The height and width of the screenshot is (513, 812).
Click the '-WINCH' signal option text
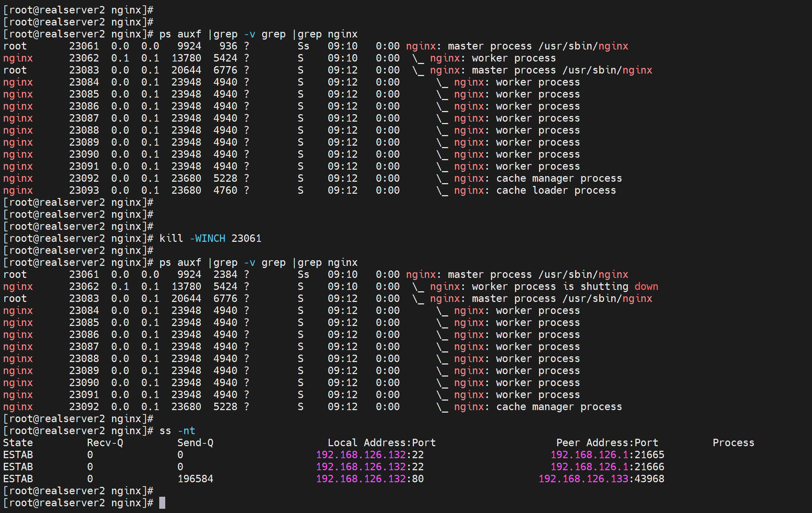[x=207, y=238]
